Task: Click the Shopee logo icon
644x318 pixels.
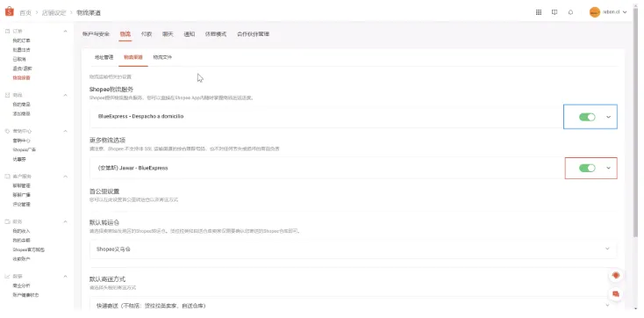Action: tap(9, 12)
